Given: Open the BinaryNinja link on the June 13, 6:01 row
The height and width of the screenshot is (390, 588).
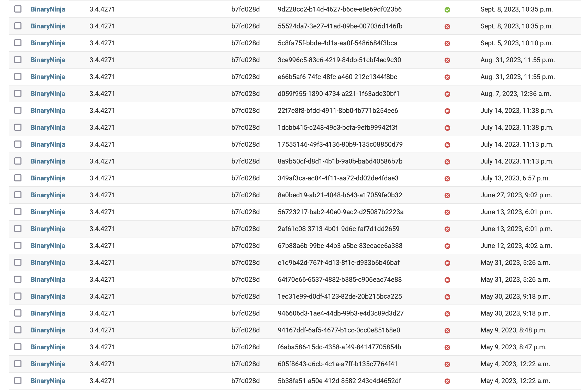Looking at the screenshot, I should [48, 212].
